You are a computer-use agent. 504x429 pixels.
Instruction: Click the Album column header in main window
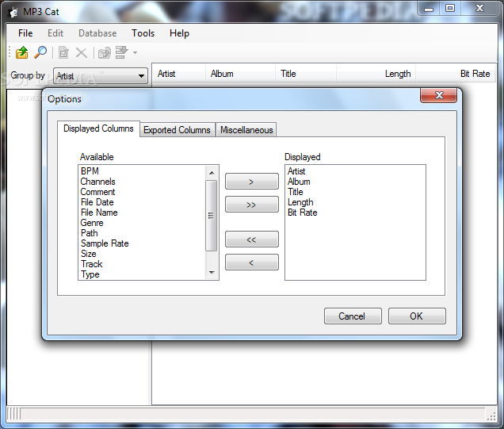[x=240, y=74]
